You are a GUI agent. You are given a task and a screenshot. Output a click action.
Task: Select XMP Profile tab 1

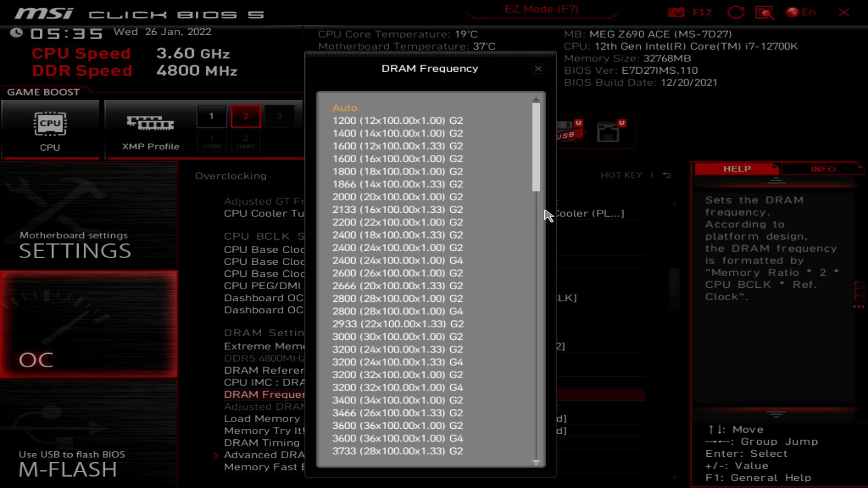click(212, 116)
